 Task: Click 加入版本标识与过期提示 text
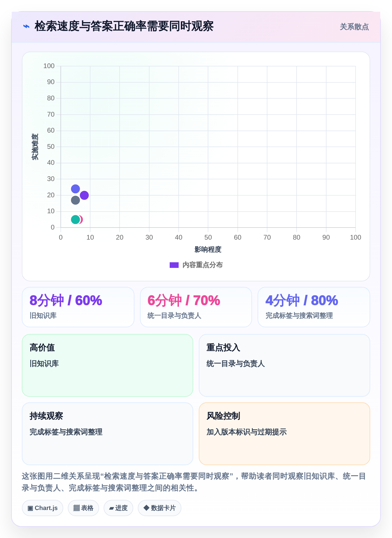tap(247, 432)
